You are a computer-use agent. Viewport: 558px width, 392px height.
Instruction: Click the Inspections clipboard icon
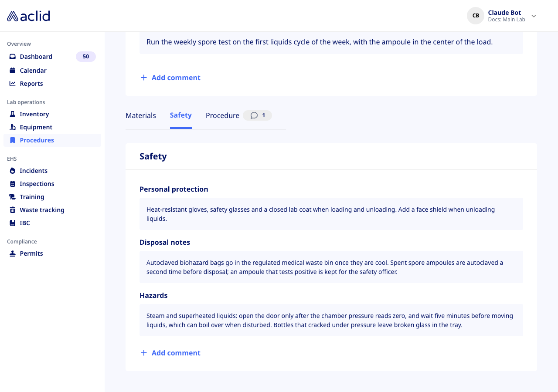tap(13, 184)
